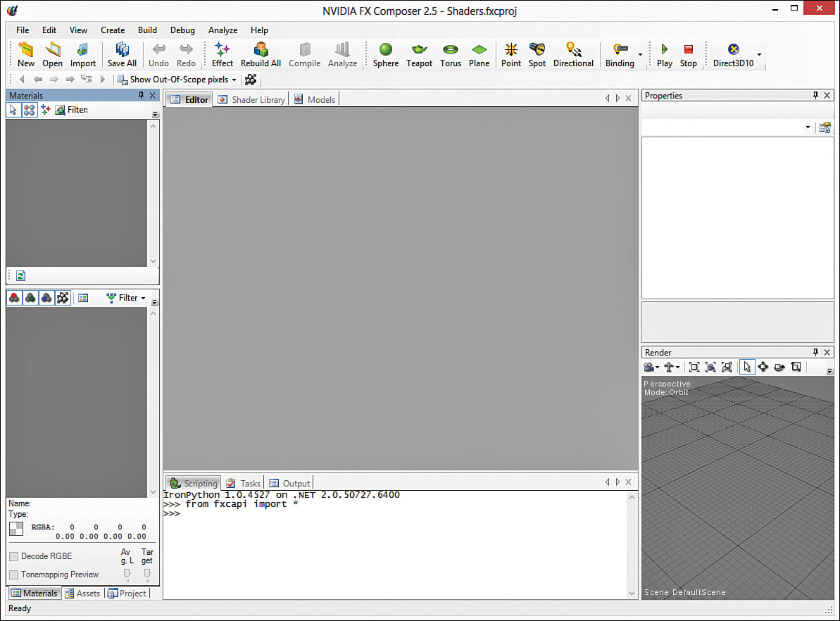Toggle the alpha channel display
Viewport: 840px width, 621px height.
(63, 298)
